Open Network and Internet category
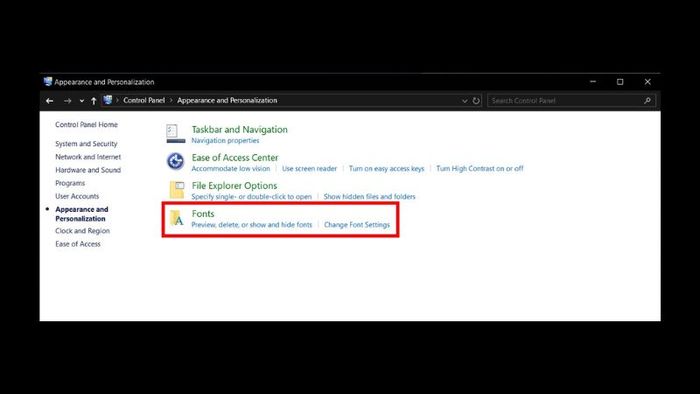The height and width of the screenshot is (394, 700). [88, 157]
